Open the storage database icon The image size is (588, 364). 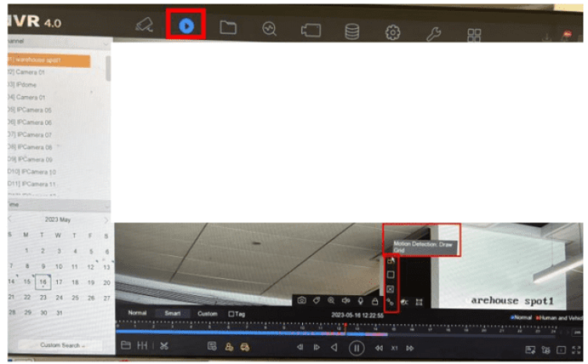point(352,31)
